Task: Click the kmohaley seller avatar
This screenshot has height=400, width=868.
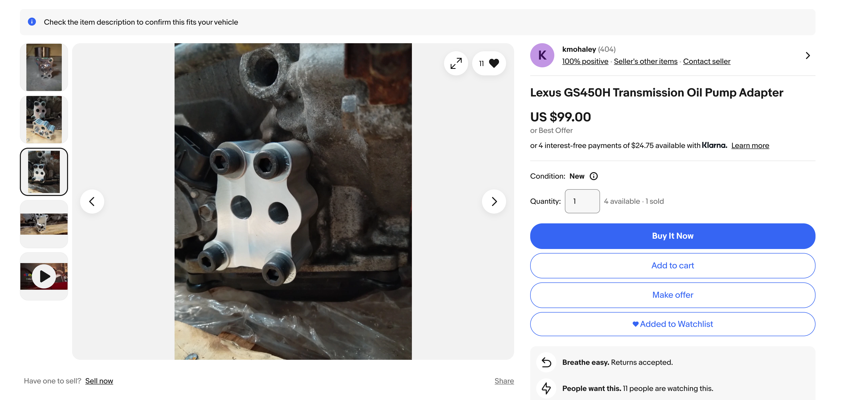Action: (x=542, y=55)
